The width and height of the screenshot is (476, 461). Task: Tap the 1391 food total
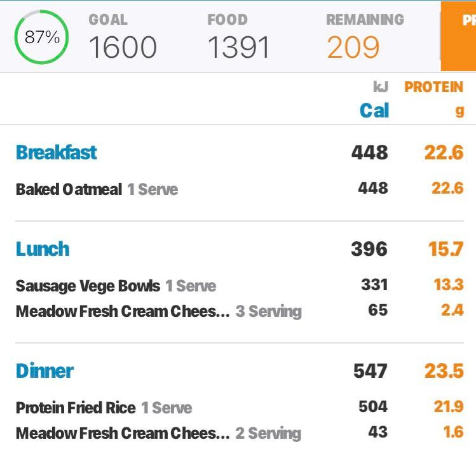point(238,47)
